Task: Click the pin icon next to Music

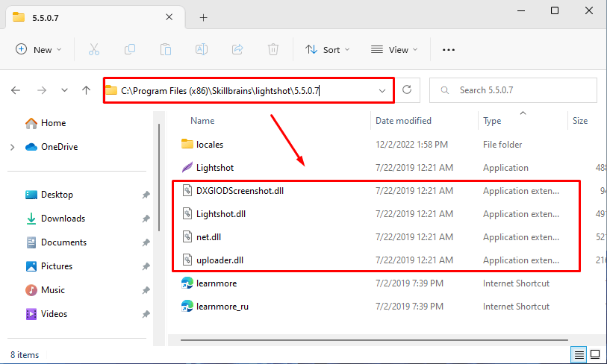Action: coord(146,290)
